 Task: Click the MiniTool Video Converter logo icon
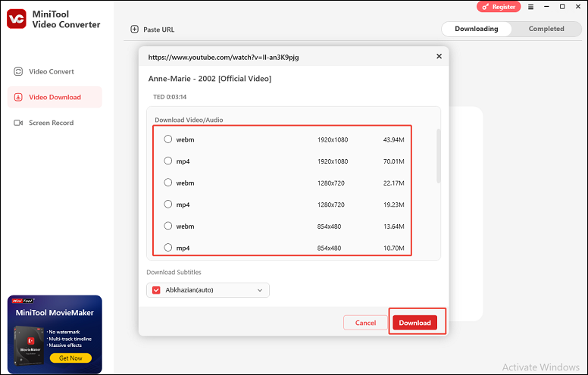click(x=17, y=19)
